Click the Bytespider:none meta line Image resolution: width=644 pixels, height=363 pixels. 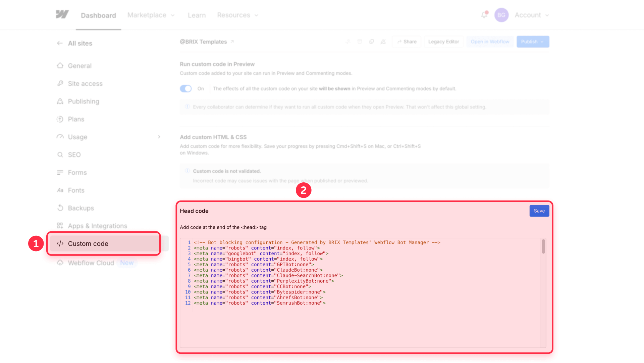[260, 292]
